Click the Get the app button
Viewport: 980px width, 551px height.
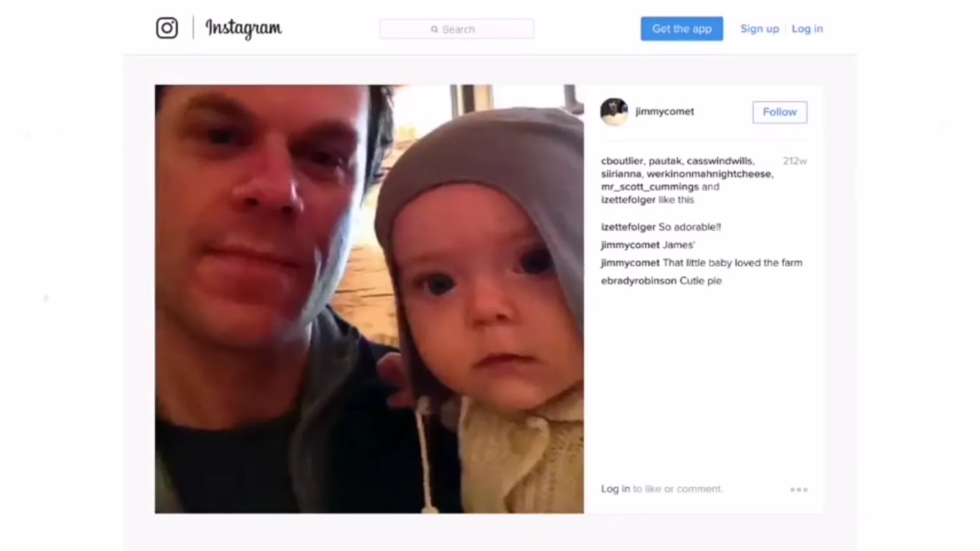click(682, 28)
